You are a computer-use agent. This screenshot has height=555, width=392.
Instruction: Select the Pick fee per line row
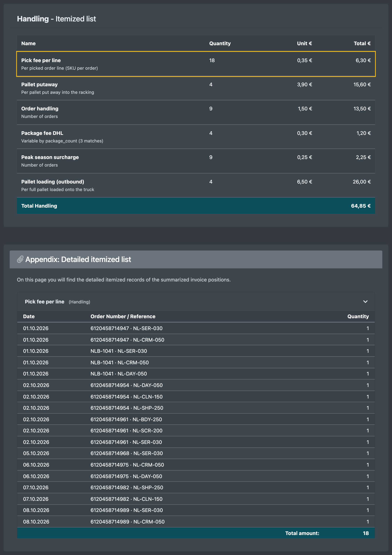196,64
